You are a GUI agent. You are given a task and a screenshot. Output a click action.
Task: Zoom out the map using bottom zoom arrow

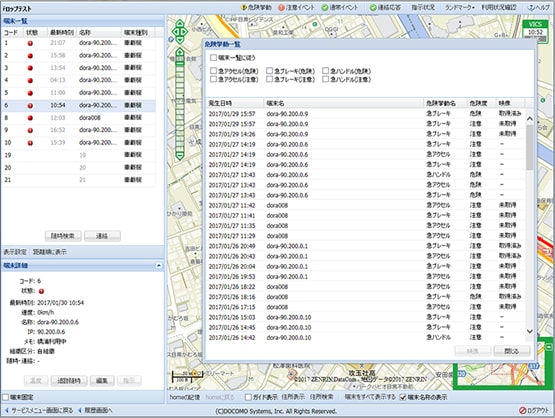[180, 156]
